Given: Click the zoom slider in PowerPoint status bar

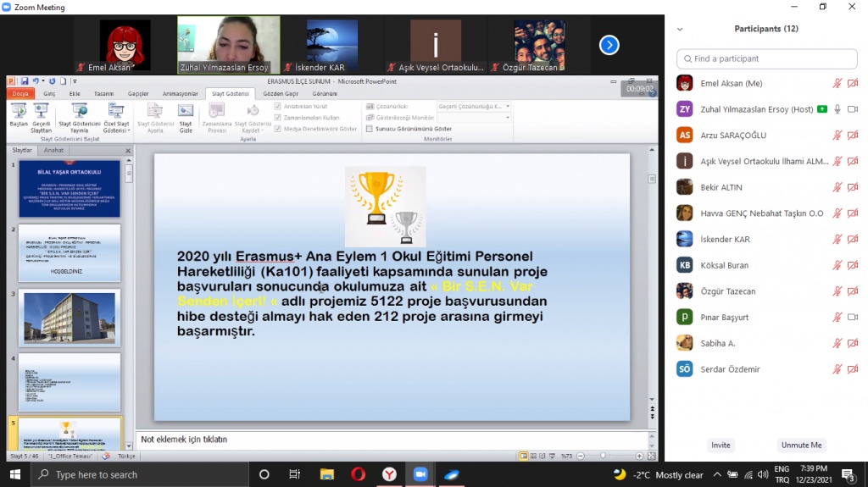Looking at the screenshot, I should pyautogui.click(x=602, y=456).
